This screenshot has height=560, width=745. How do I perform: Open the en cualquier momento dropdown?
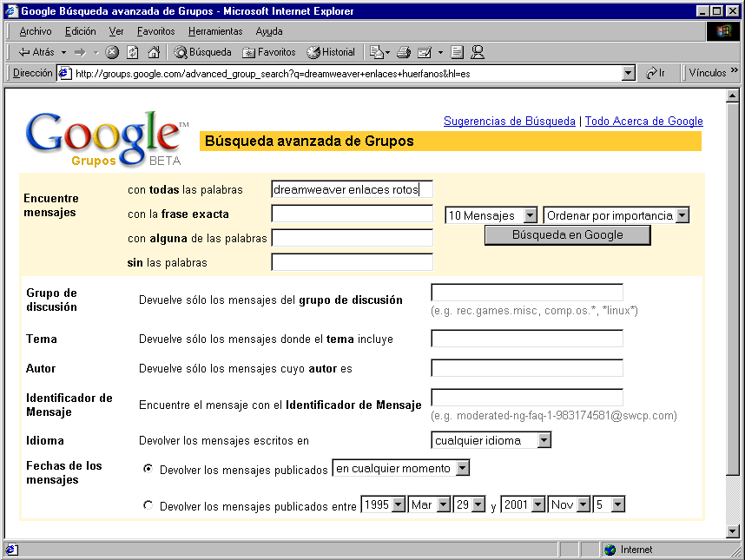point(462,468)
